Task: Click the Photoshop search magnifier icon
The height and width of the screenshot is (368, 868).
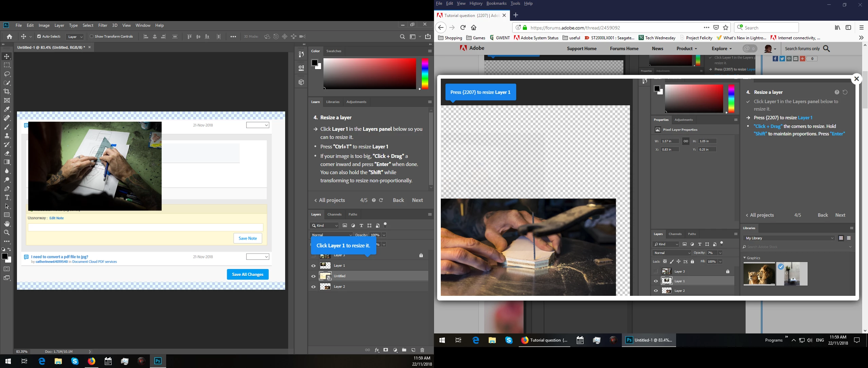Action: coord(402,37)
